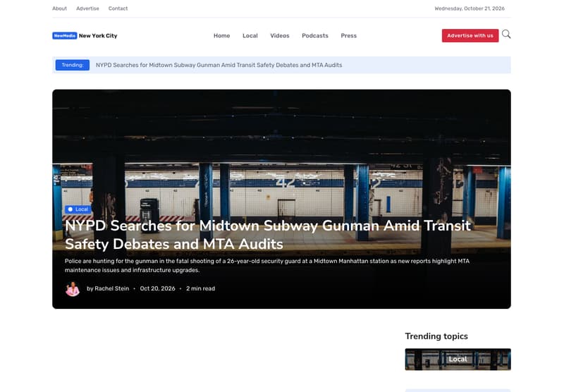Screen dimensions: 564x392
Task: Open the search magnifier icon
Action: [x=506, y=34]
